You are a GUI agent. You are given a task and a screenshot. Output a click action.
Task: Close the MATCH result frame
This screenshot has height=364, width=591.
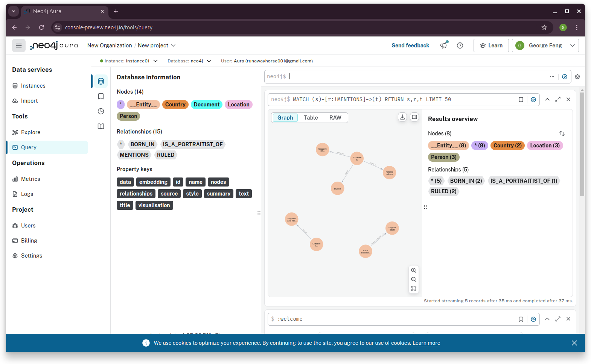tap(568, 99)
